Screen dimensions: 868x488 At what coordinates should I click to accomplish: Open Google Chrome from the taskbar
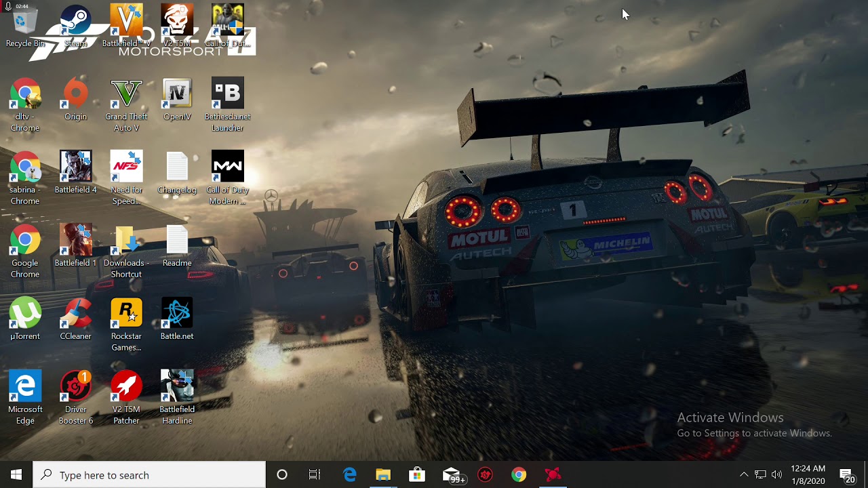pyautogui.click(x=519, y=475)
